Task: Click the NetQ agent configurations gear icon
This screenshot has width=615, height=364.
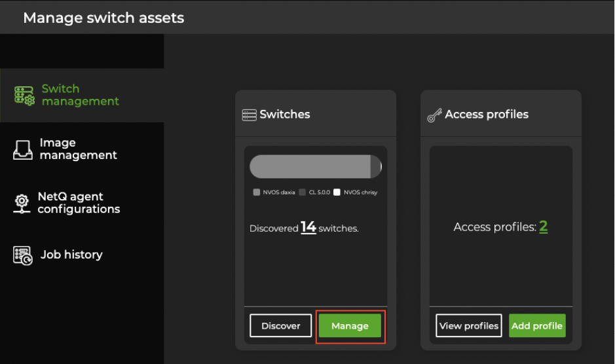Action: coord(22,204)
